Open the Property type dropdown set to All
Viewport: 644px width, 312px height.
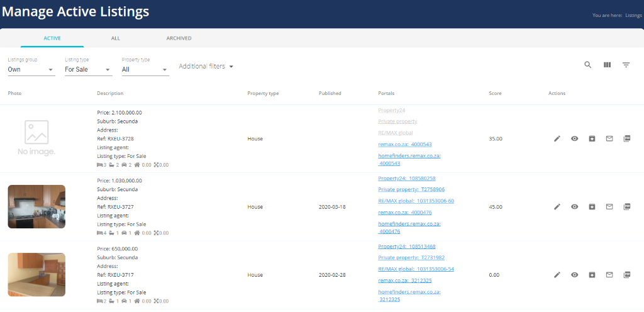pyautogui.click(x=145, y=69)
